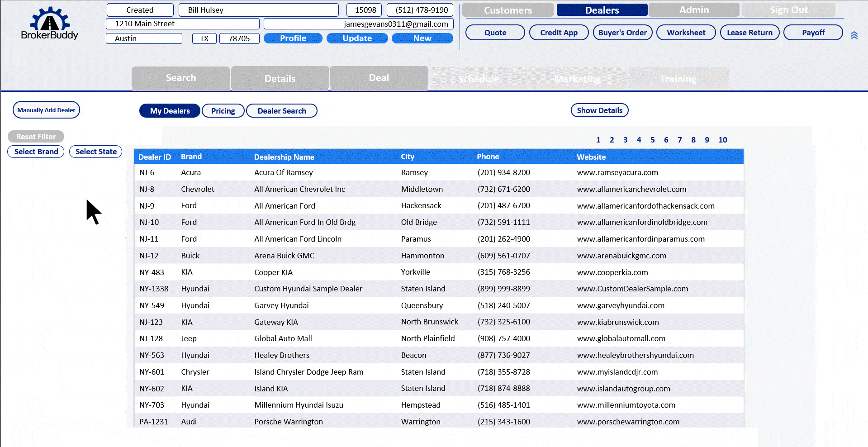
Task: Open the Admin tab
Action: coord(694,10)
